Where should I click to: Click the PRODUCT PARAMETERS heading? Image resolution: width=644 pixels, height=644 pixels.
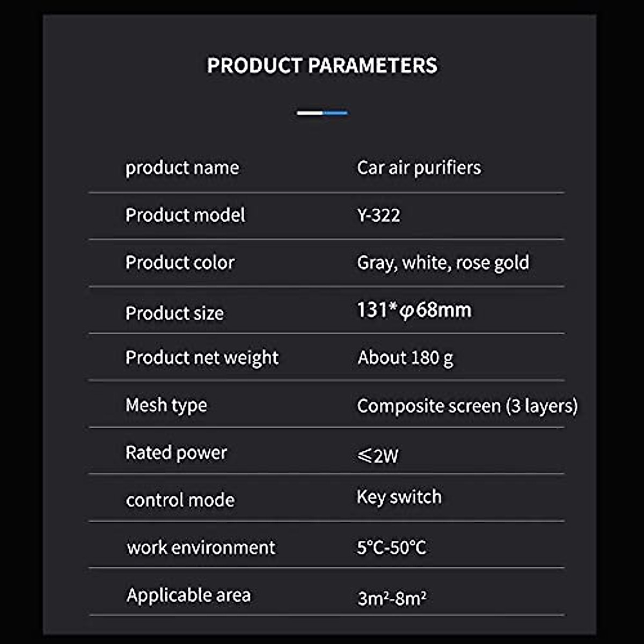[322, 65]
